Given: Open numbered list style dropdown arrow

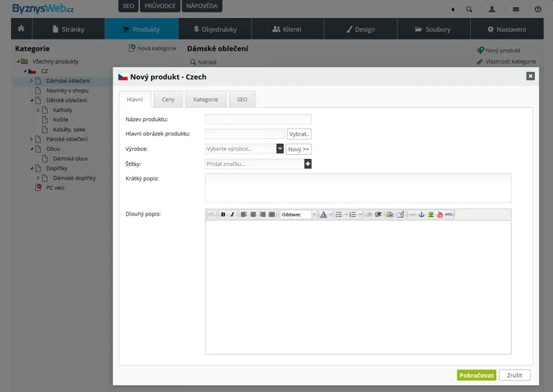Looking at the screenshot, I should tap(360, 214).
